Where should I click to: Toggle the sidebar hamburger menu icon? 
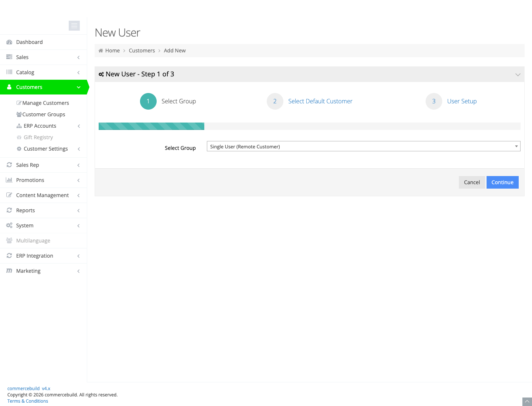74,25
